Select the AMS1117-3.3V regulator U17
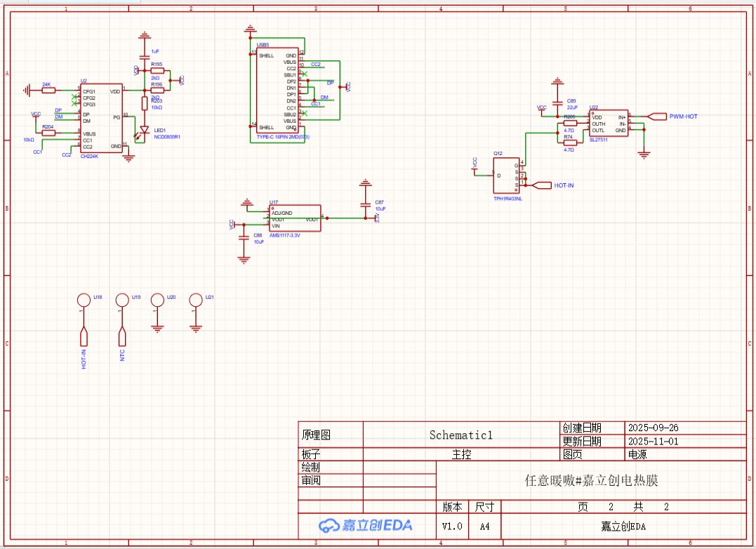Screen dimensions: 756x549 coord(295,218)
